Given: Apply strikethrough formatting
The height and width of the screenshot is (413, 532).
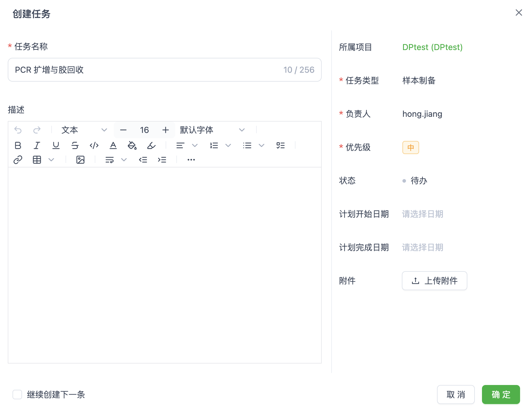Looking at the screenshot, I should [x=75, y=146].
